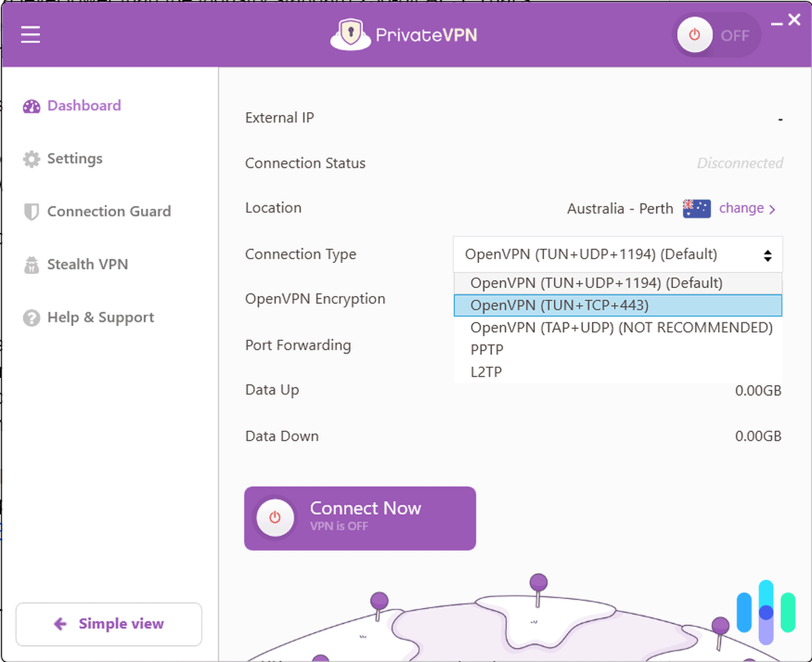Open Stealth VPN using its mask icon
812x662 pixels.
pos(31,264)
